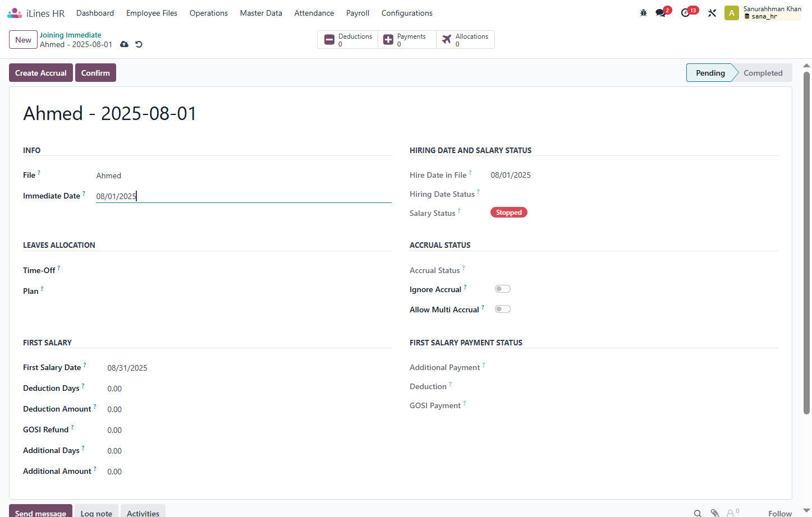Select the Pending status stage
The height and width of the screenshot is (517, 812).
[x=710, y=73]
